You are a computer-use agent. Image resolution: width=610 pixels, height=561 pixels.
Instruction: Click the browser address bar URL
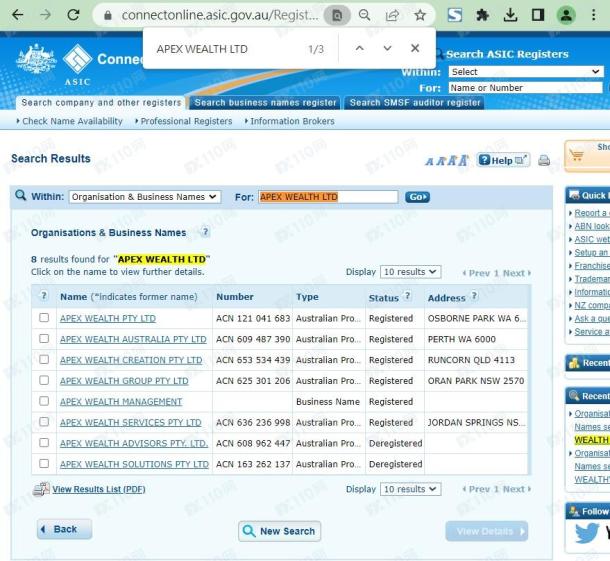point(220,15)
